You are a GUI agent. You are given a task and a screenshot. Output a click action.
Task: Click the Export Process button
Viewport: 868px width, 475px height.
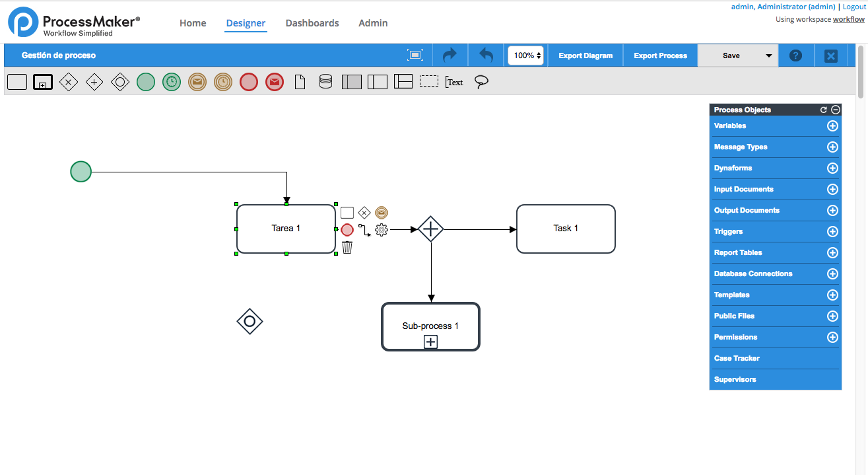click(x=660, y=55)
